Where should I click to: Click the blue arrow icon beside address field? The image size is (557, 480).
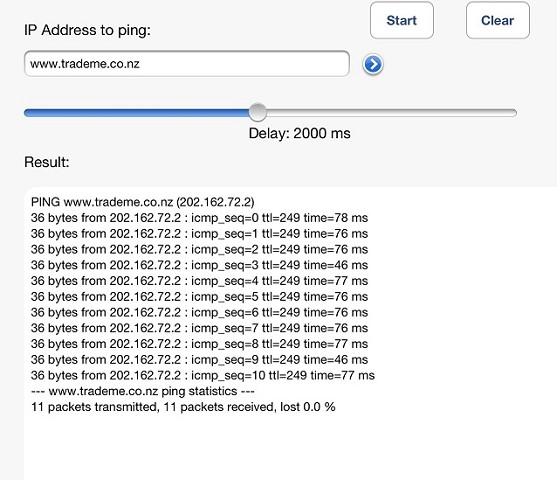[373, 64]
